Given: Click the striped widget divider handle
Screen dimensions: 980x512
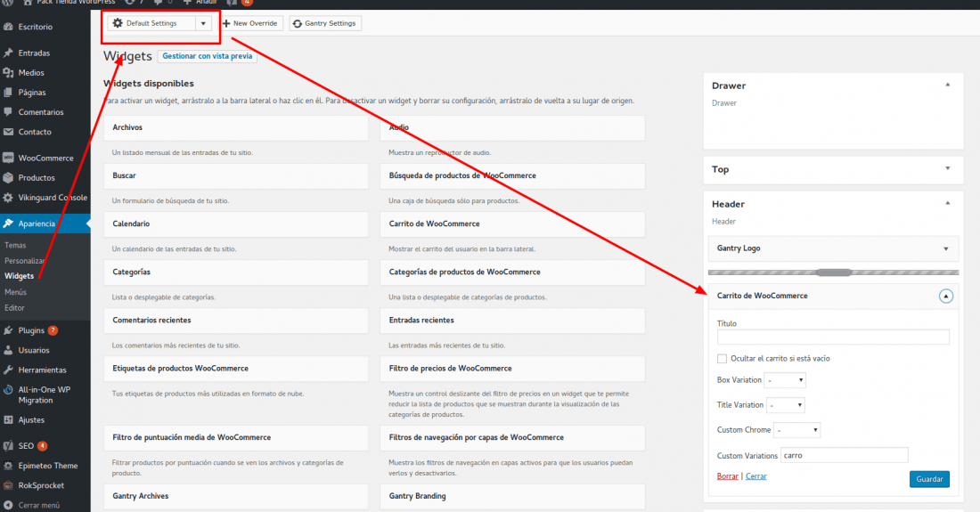Looking at the screenshot, I should tap(834, 272).
